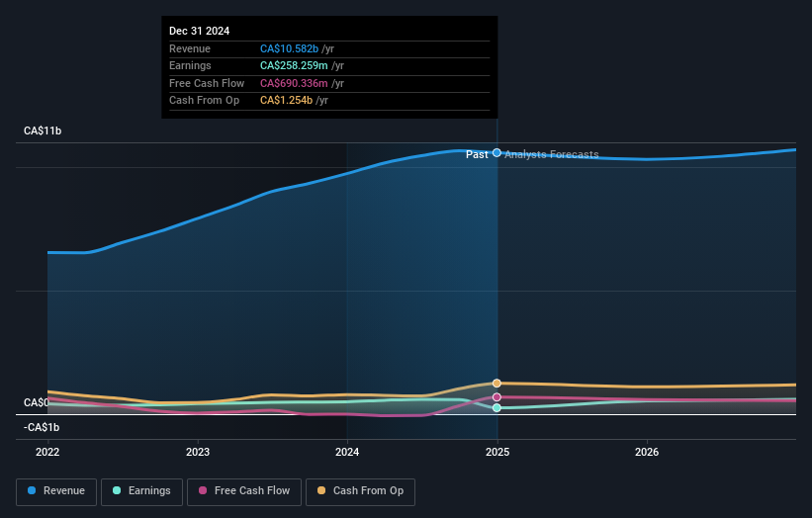Click the orange Cash From Op legend dot
Screen dimensions: 812x518
click(x=321, y=490)
